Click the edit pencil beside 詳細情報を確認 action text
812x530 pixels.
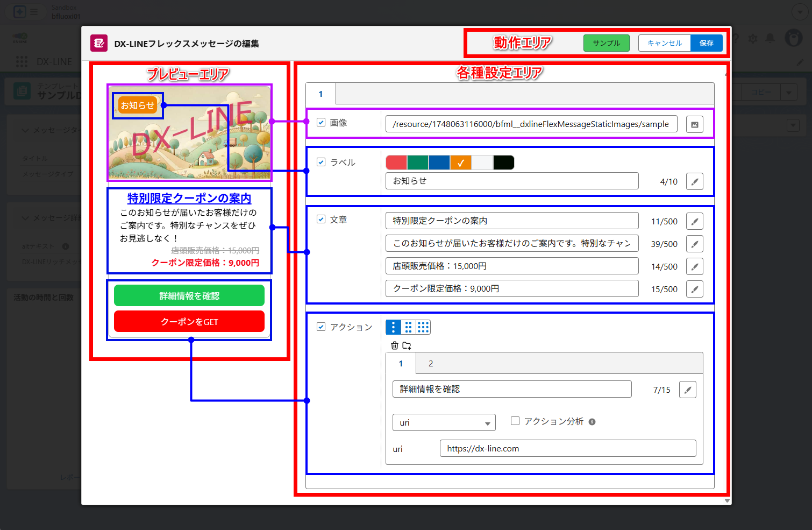tap(688, 389)
